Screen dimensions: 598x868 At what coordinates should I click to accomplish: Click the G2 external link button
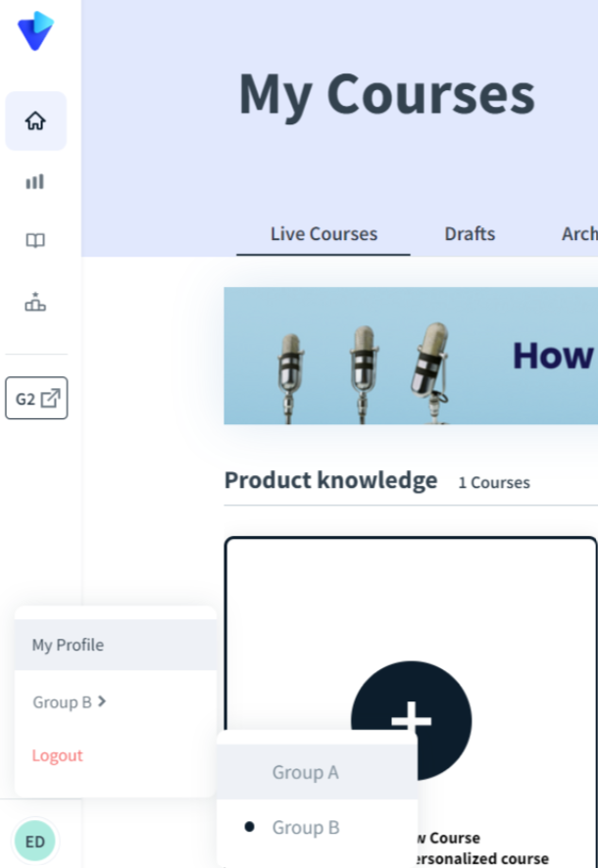tap(36, 398)
